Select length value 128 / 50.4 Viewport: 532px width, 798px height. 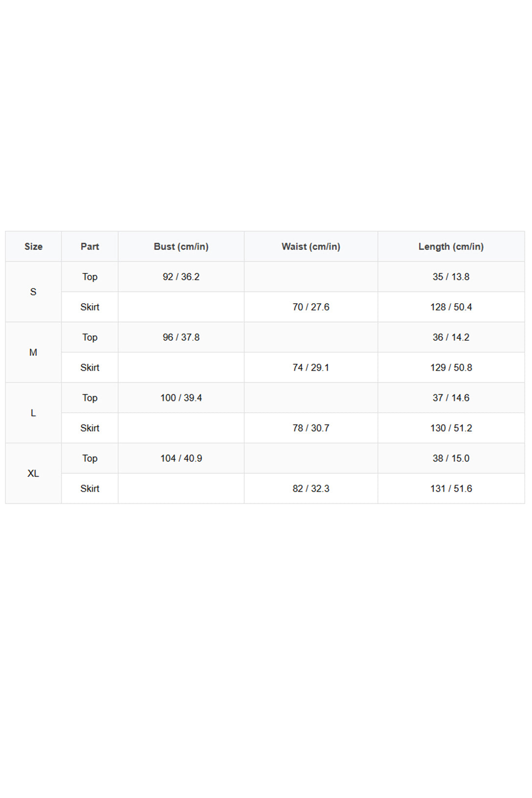[x=451, y=307]
